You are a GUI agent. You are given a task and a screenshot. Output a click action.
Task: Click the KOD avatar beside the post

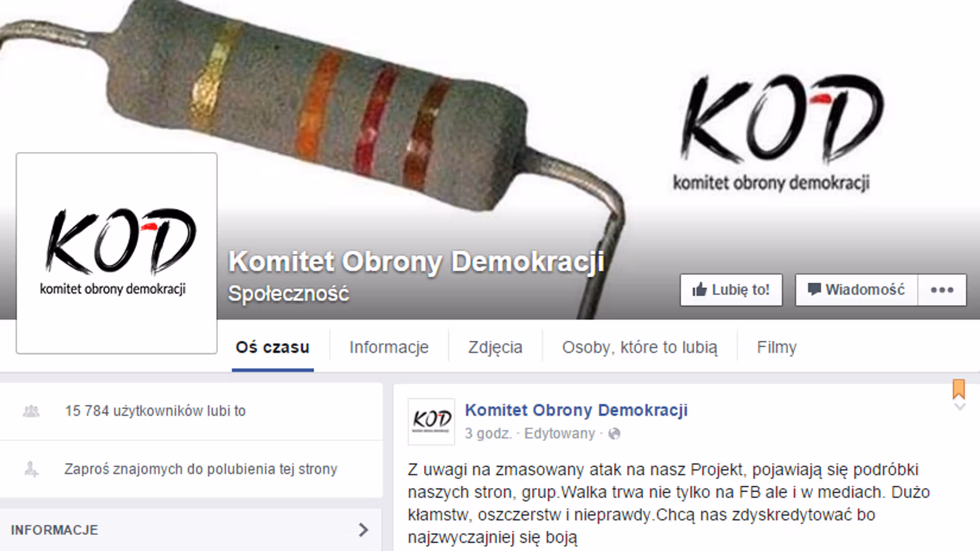click(431, 421)
